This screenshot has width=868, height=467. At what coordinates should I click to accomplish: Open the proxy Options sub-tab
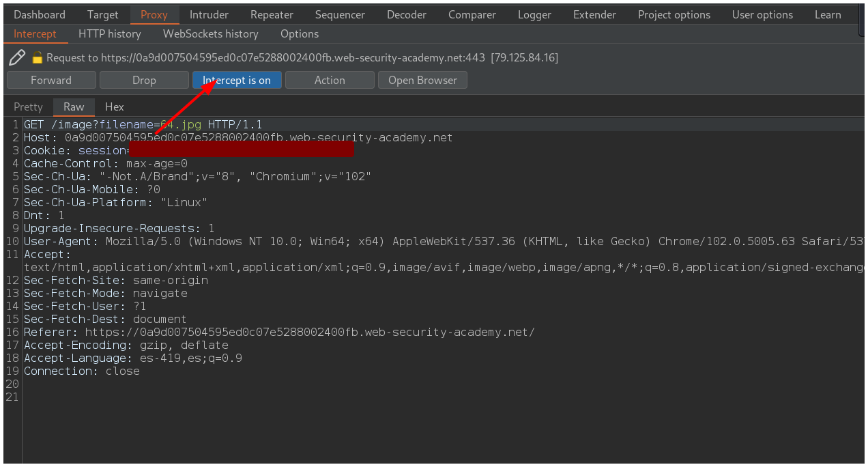click(x=299, y=33)
